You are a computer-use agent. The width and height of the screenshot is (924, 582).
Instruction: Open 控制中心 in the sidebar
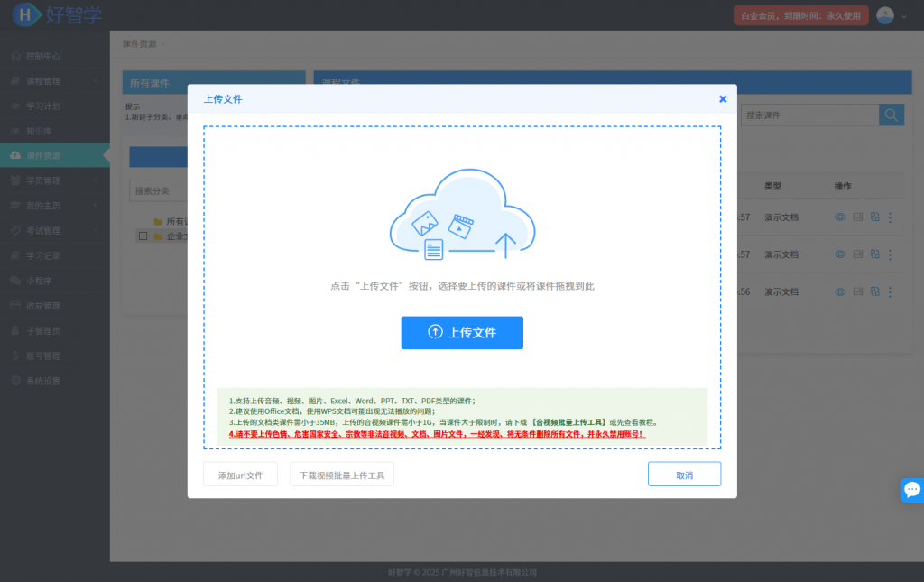coord(43,55)
